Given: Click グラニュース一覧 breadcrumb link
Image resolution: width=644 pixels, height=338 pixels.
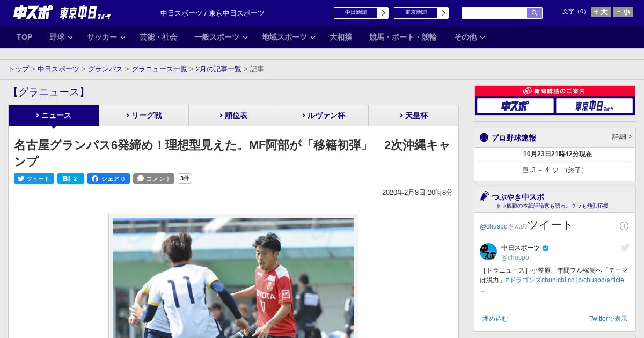Looking at the screenshot, I should tap(159, 69).
